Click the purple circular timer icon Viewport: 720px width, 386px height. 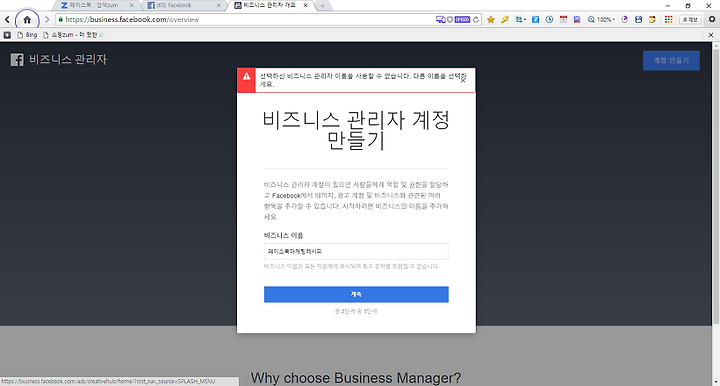pos(624,19)
